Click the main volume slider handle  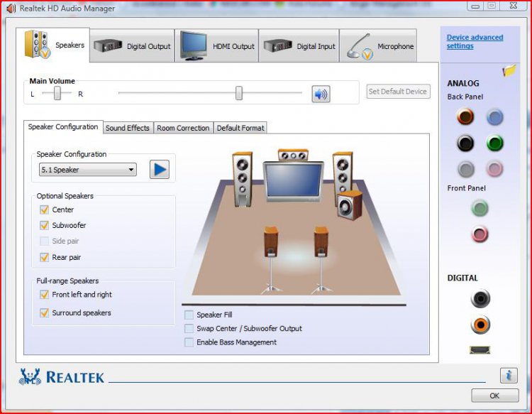click(x=239, y=93)
